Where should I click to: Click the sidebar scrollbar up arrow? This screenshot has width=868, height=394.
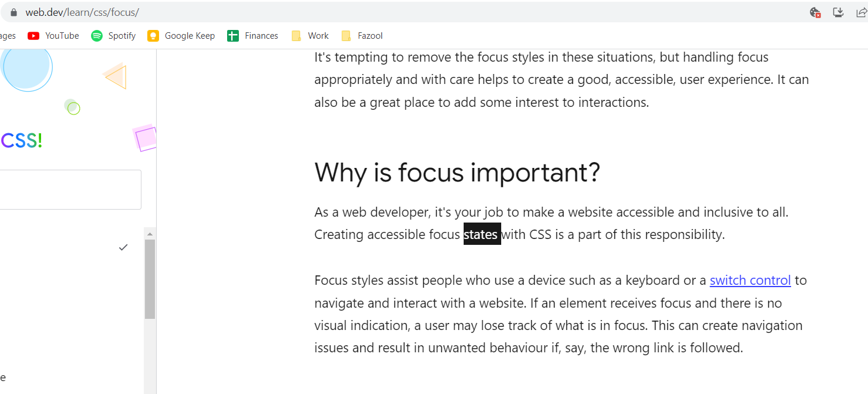(150, 233)
